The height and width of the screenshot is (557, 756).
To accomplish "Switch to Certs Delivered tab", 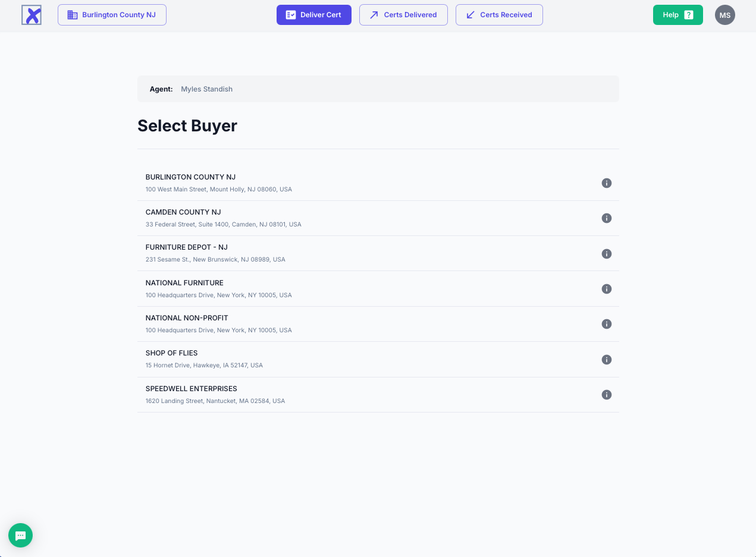I will pos(403,15).
